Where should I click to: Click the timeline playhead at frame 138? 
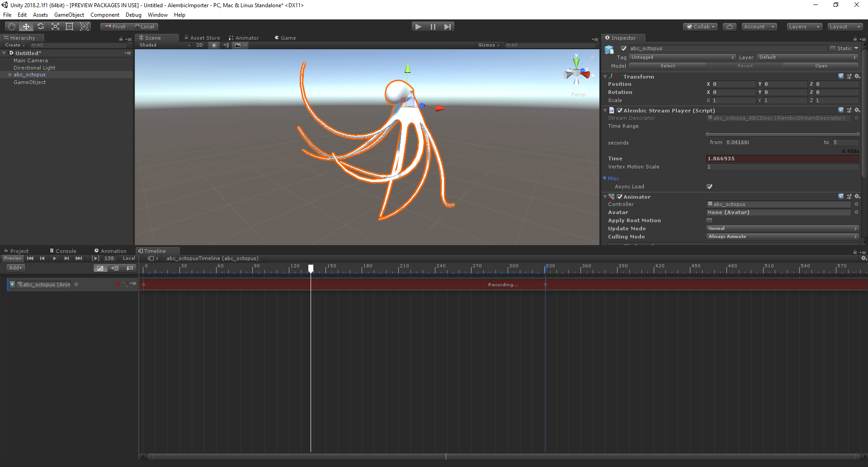(x=311, y=268)
